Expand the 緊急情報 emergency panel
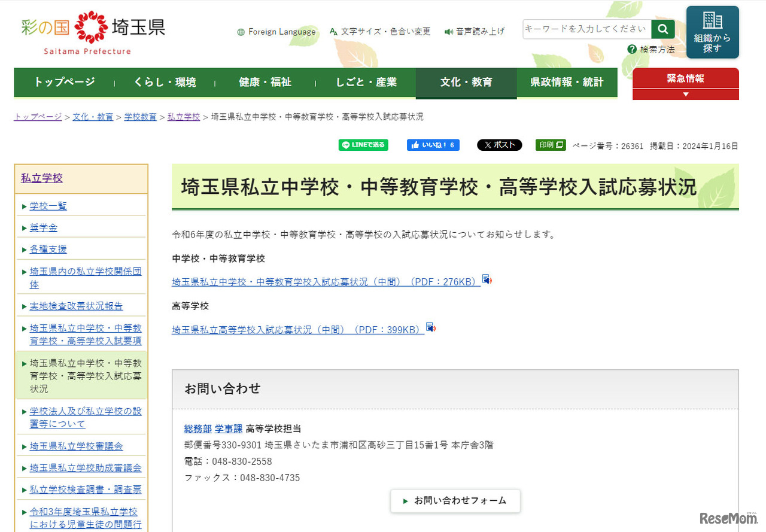 (685, 84)
